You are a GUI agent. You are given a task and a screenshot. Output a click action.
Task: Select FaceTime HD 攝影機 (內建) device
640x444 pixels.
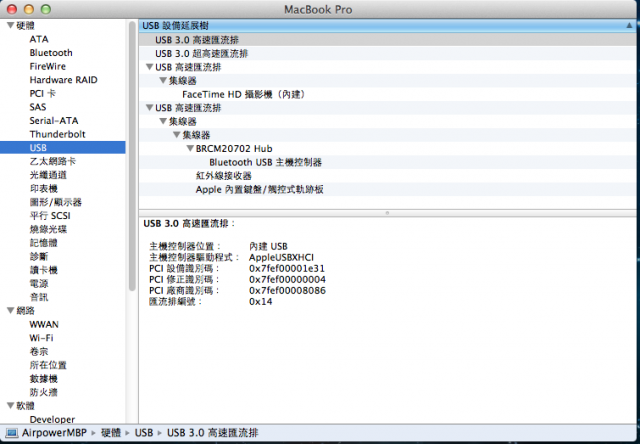pyautogui.click(x=389, y=94)
